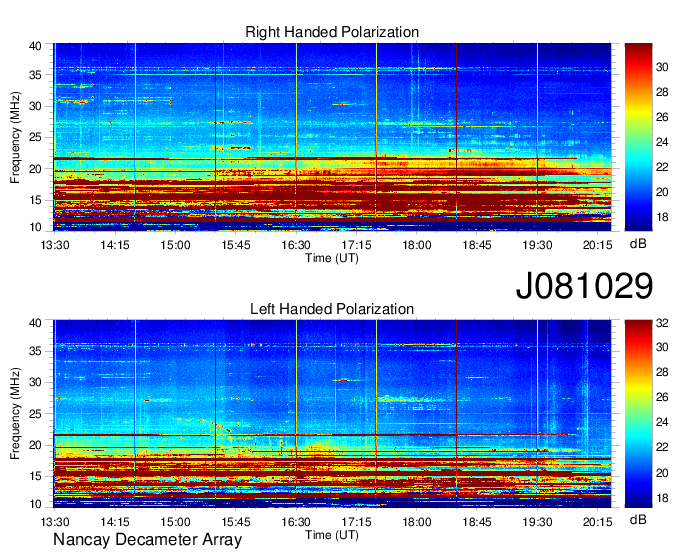The width and height of the screenshot is (680, 552).
Task: Click the Left Handed Polarization spectrogram plot
Action: 332,414
